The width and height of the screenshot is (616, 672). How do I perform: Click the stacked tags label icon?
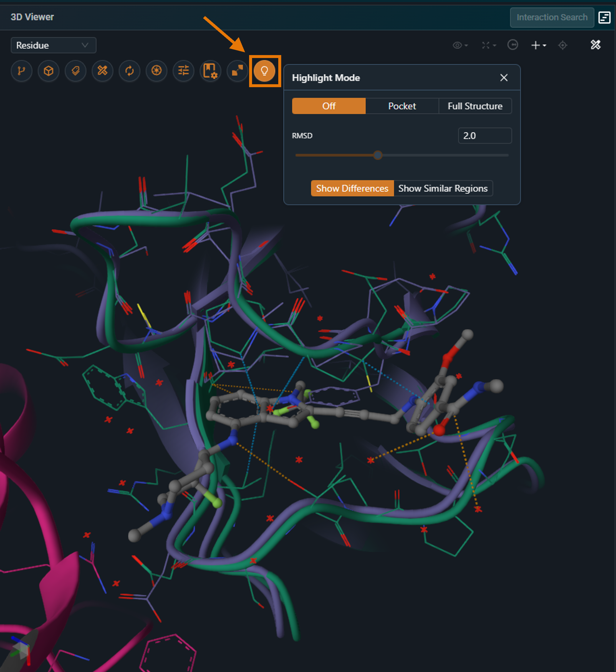click(x=76, y=71)
